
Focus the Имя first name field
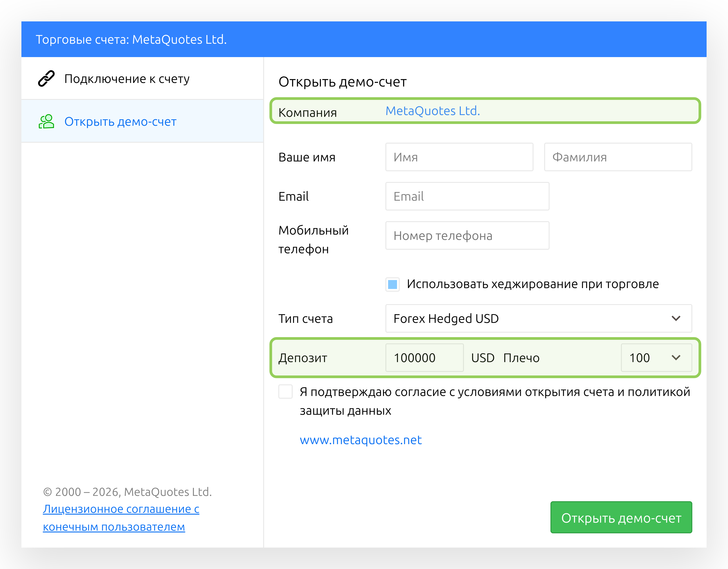[459, 157]
